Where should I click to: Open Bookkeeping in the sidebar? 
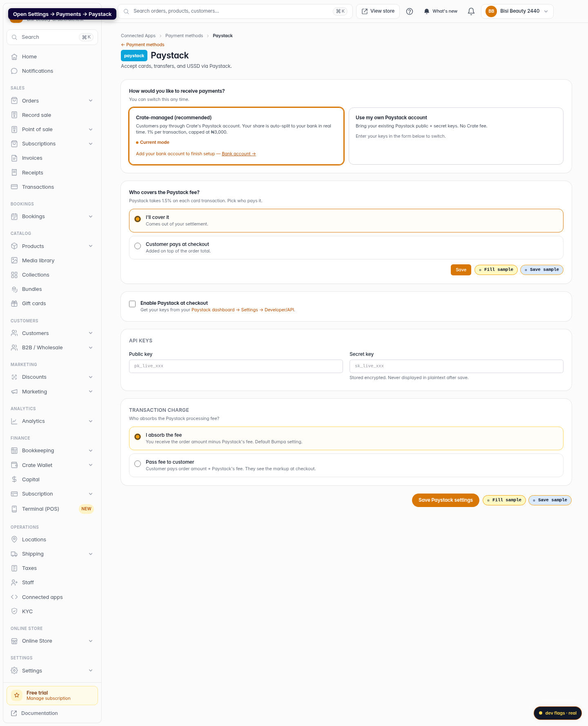click(52, 451)
